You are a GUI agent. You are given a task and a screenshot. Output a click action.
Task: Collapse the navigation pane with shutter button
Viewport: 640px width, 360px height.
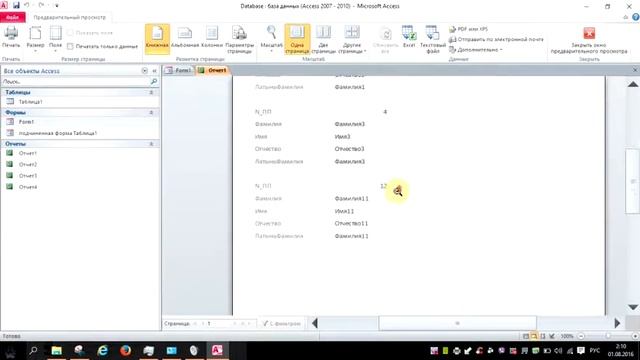154,71
